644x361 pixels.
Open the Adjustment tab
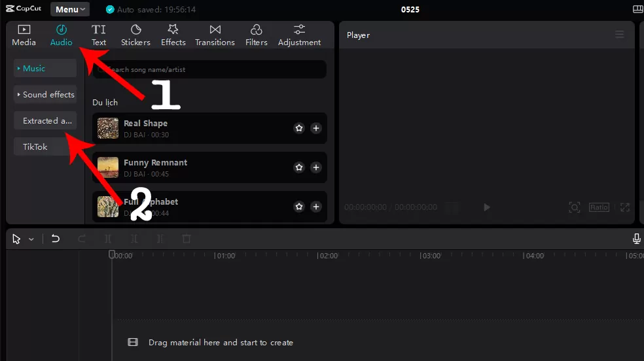click(299, 35)
